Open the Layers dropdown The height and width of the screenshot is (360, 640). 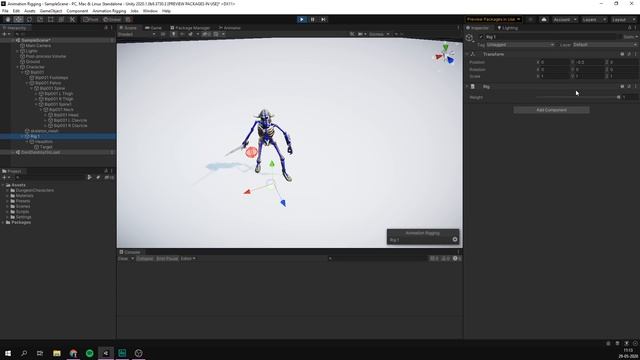[x=593, y=20]
